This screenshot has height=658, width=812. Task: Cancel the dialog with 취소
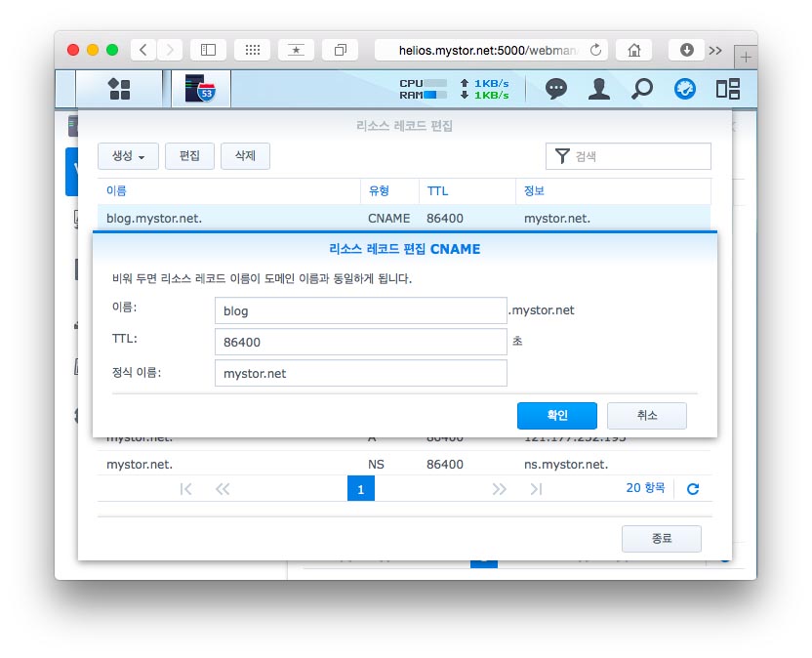[646, 415]
